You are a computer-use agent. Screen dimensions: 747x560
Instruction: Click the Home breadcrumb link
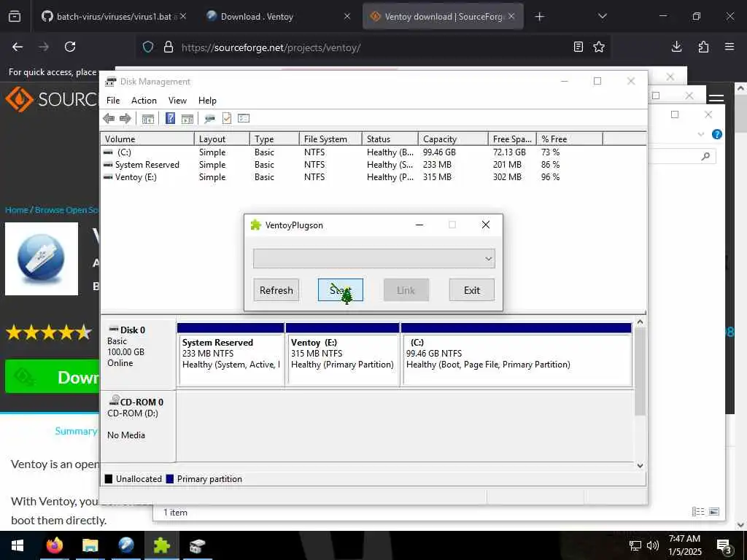pos(16,210)
